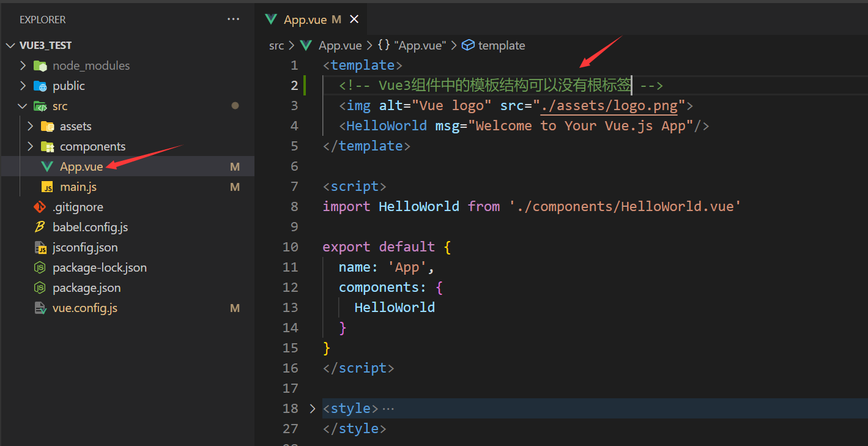The width and height of the screenshot is (868, 446).
Task: Click the Vue icon in the breadcrumb
Action: [307, 45]
